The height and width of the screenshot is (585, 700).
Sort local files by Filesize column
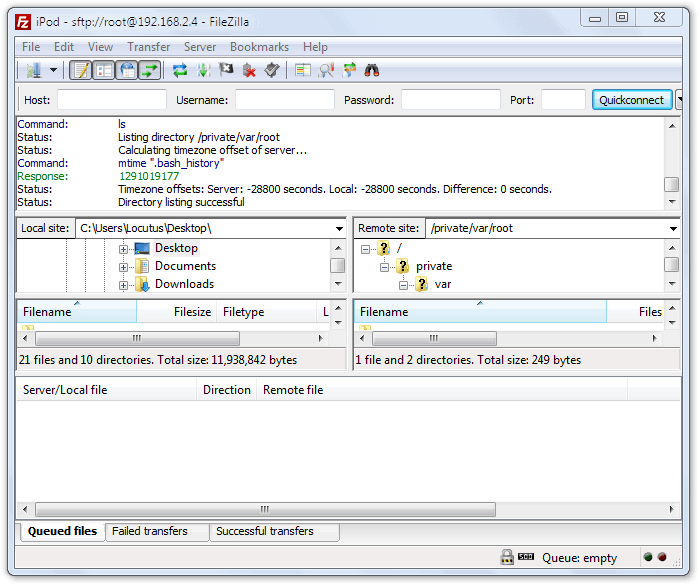(177, 311)
